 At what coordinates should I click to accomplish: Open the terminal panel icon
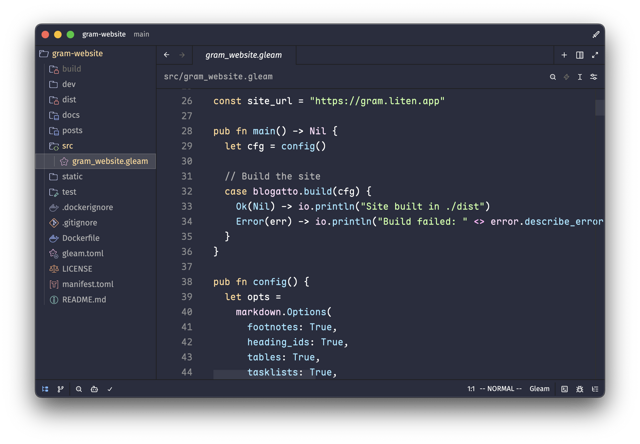pos(564,389)
